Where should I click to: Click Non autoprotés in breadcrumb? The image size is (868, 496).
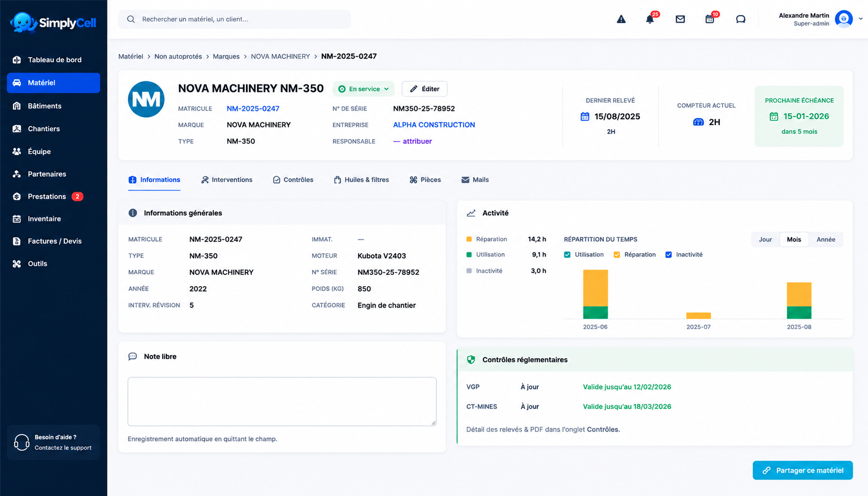coord(178,57)
